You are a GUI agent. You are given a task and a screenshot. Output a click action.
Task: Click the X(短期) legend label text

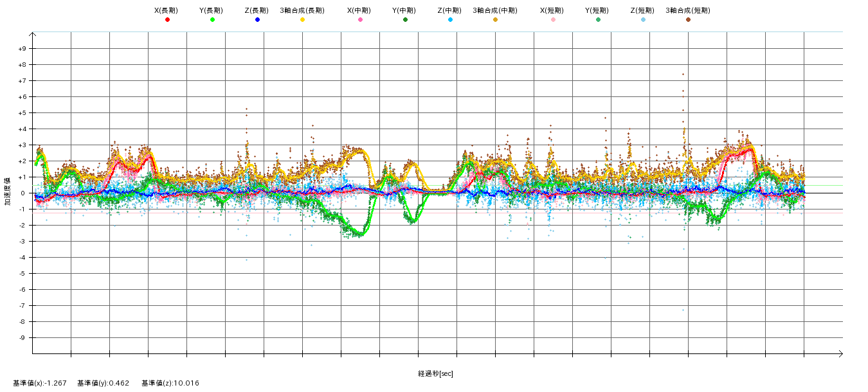(x=552, y=10)
